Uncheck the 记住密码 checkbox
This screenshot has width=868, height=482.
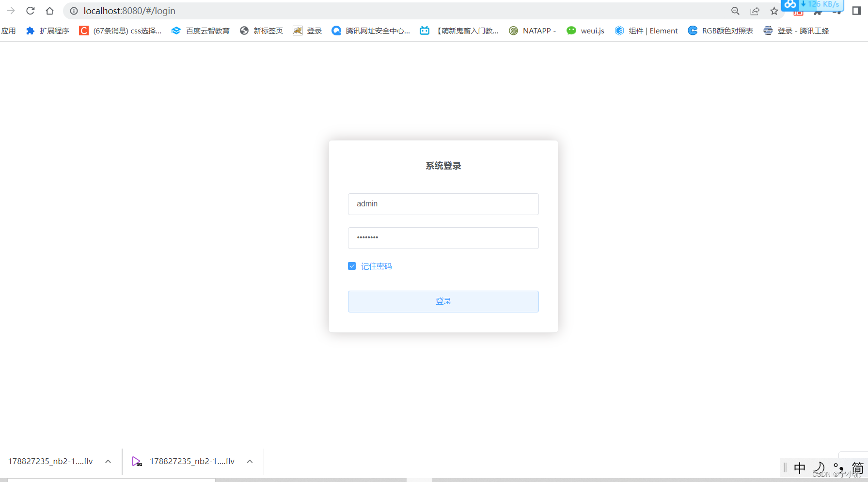pyautogui.click(x=352, y=266)
